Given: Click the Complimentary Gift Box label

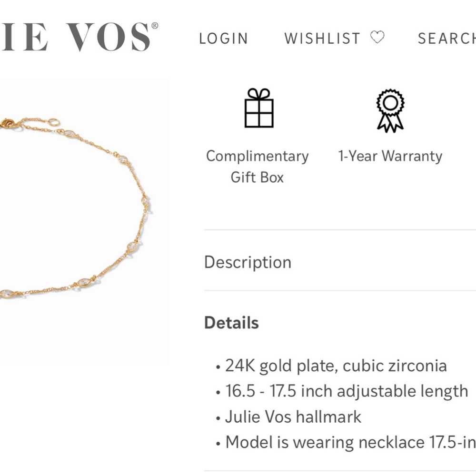Looking at the screenshot, I should coord(257,167).
